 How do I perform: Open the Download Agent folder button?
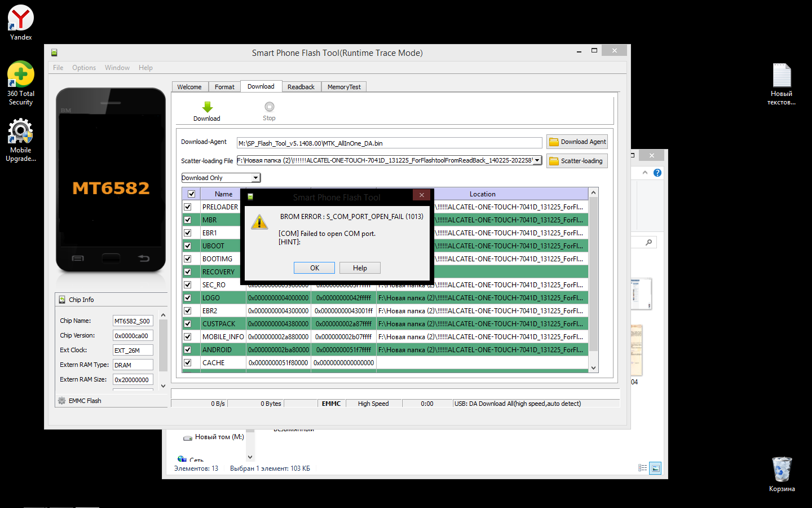(577, 142)
